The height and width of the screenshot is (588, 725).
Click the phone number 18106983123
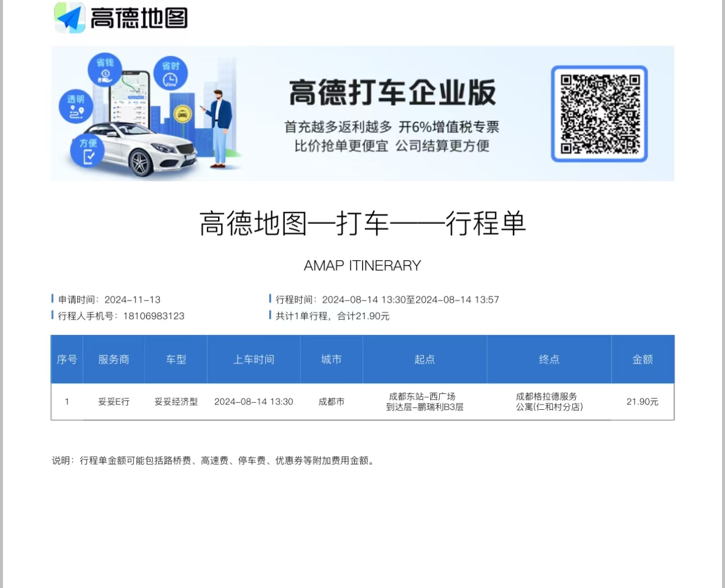153,316
